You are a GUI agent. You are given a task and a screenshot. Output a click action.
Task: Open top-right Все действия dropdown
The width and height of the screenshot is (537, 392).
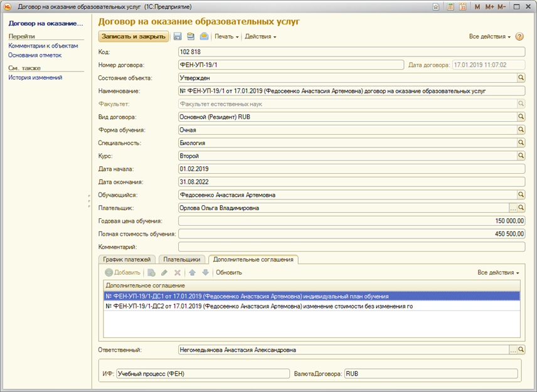pos(489,36)
